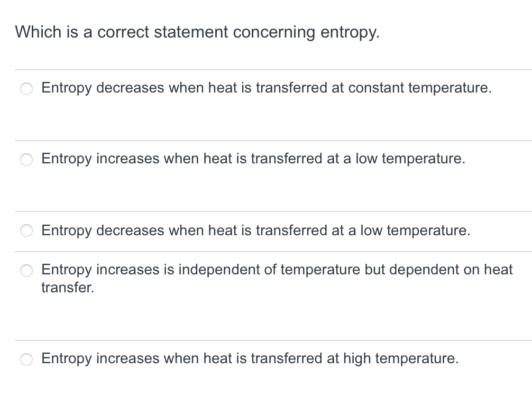Click the question heading about entropy
This screenshot has height=406, width=532.
tap(198, 32)
